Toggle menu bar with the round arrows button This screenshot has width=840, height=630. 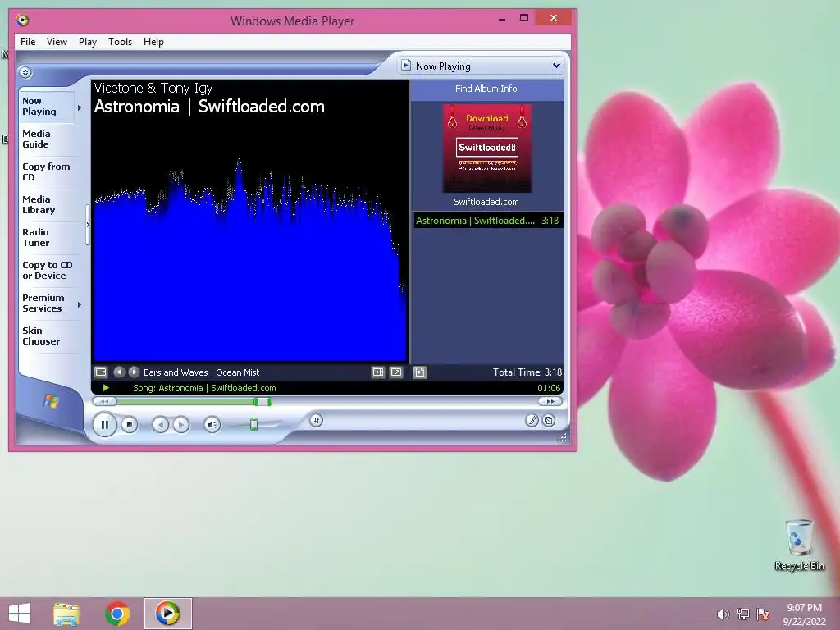[25, 72]
